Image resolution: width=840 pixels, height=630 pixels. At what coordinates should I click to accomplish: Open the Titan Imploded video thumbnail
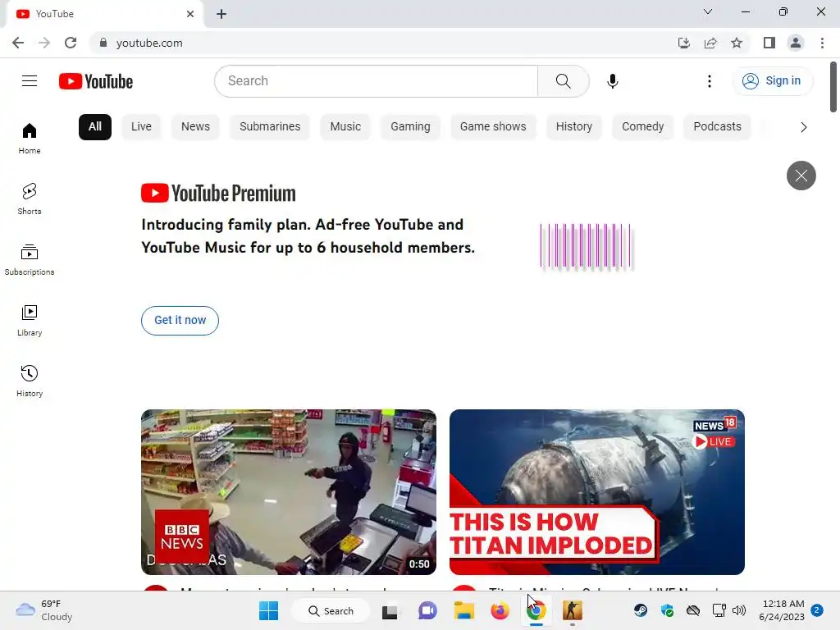pos(597,492)
